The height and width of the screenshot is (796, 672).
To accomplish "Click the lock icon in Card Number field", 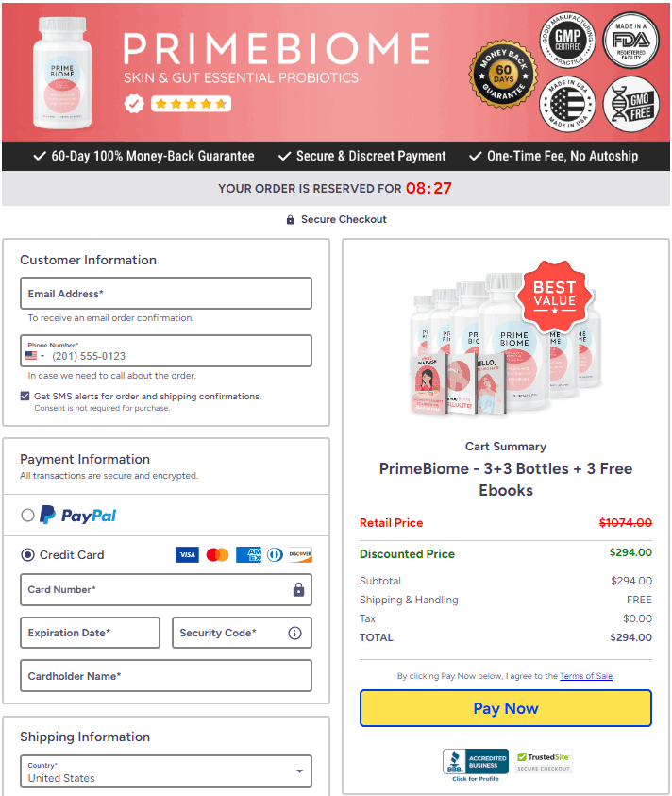I will pyautogui.click(x=298, y=589).
